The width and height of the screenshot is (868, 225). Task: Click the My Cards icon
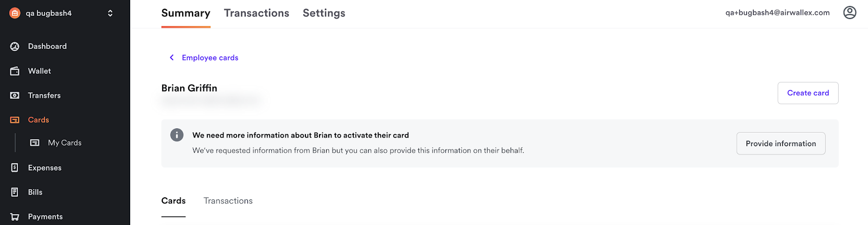[x=35, y=143]
